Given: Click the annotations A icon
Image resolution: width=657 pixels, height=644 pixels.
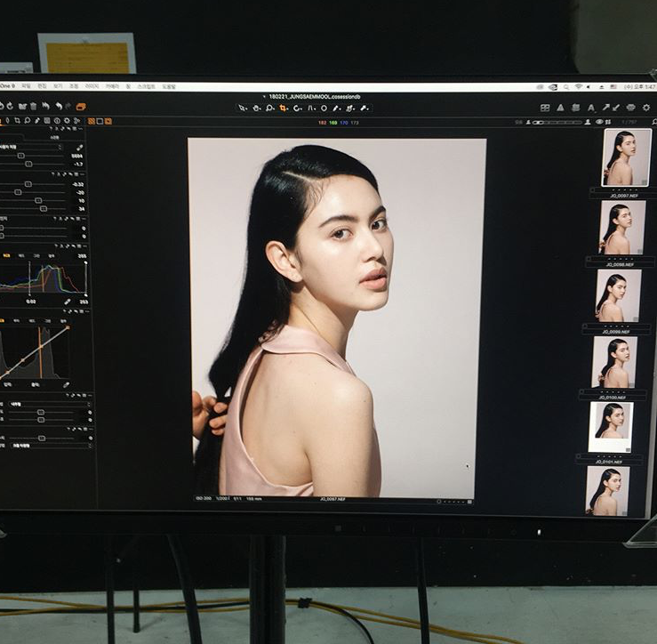Looking at the screenshot, I should pos(591,109).
